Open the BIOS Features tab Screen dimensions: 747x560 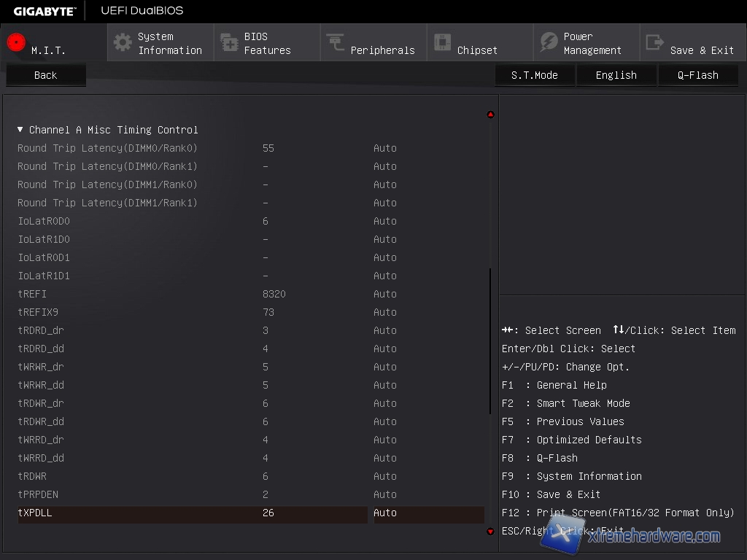coord(267,43)
